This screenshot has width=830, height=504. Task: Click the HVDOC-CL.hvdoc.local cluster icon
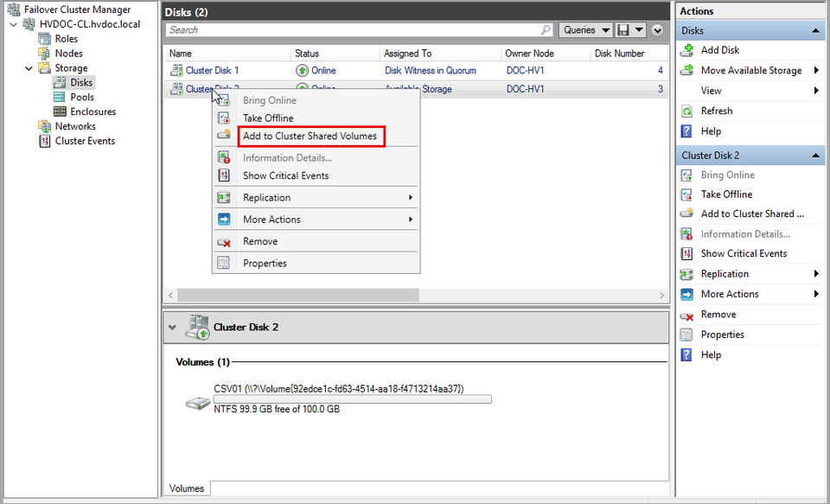point(29,24)
